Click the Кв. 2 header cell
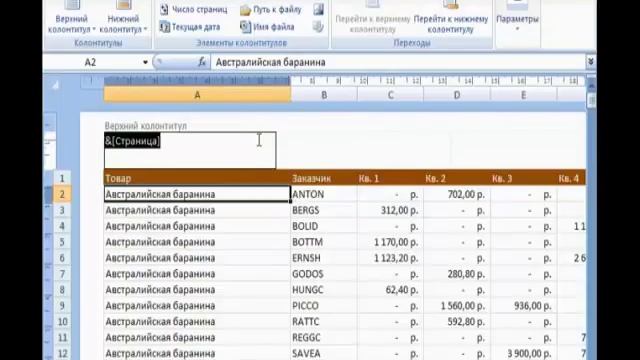 [457, 178]
